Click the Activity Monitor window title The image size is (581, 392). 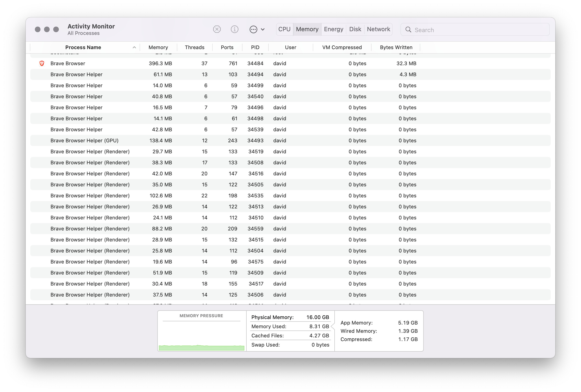pyautogui.click(x=91, y=26)
